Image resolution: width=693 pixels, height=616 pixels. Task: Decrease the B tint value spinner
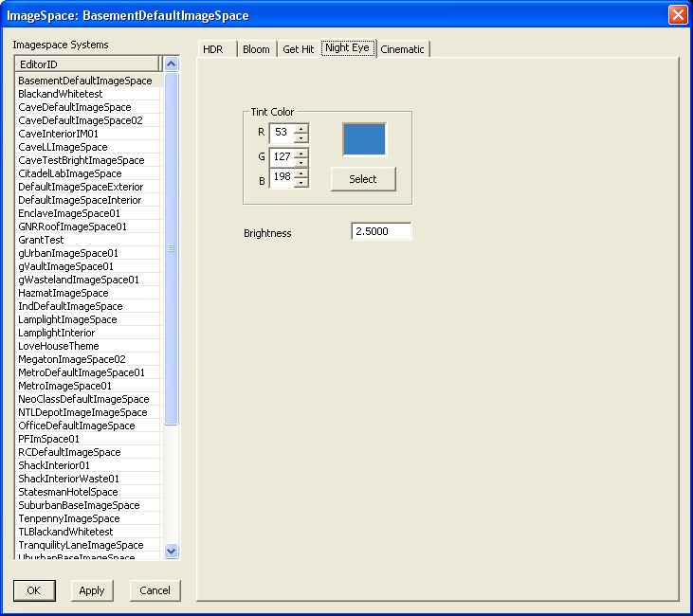pyautogui.click(x=301, y=183)
